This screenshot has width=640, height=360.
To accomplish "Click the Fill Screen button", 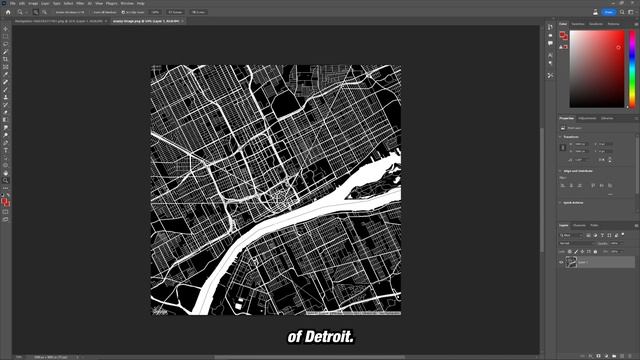I will (199, 12).
